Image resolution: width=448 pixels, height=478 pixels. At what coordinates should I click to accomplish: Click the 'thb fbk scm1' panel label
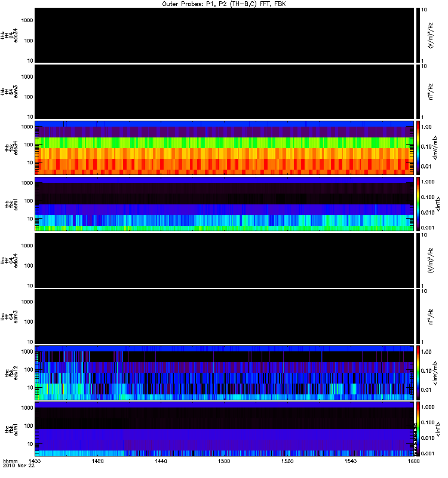(11, 204)
